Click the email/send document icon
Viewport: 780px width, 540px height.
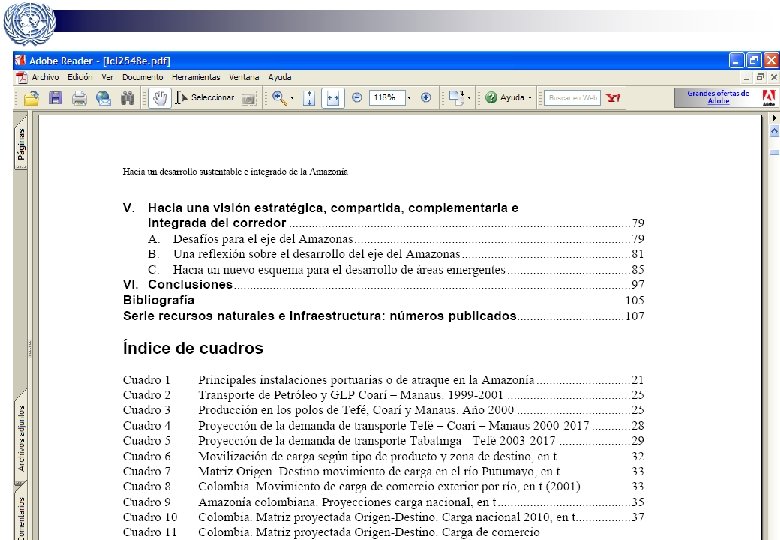103,98
